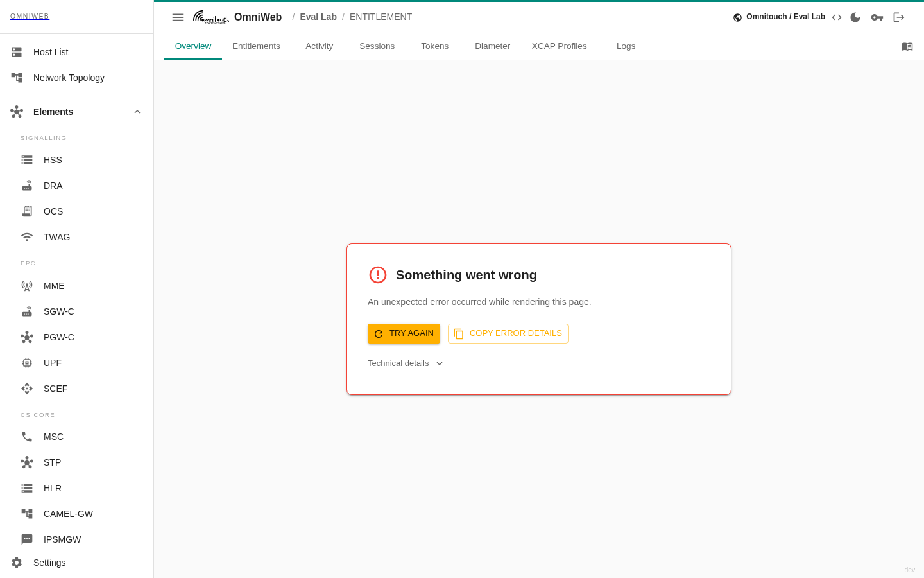Click COPY ERROR DETAILS button

(x=508, y=334)
